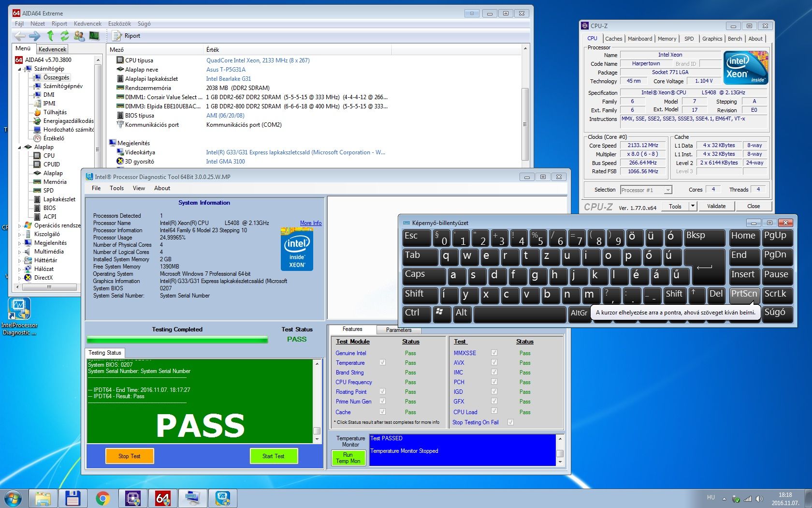Toggle the Stop Testing On Fail checkbox
This screenshot has height=508, width=812.
[x=510, y=422]
